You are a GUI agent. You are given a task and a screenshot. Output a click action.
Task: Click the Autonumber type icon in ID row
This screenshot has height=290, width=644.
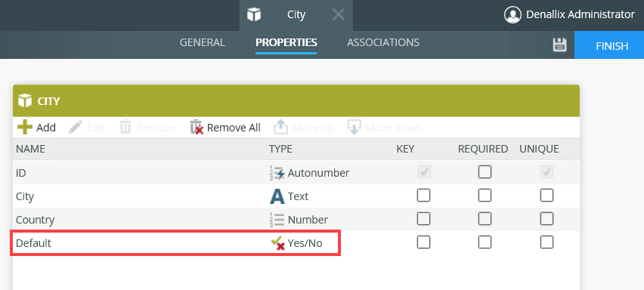pos(277,173)
